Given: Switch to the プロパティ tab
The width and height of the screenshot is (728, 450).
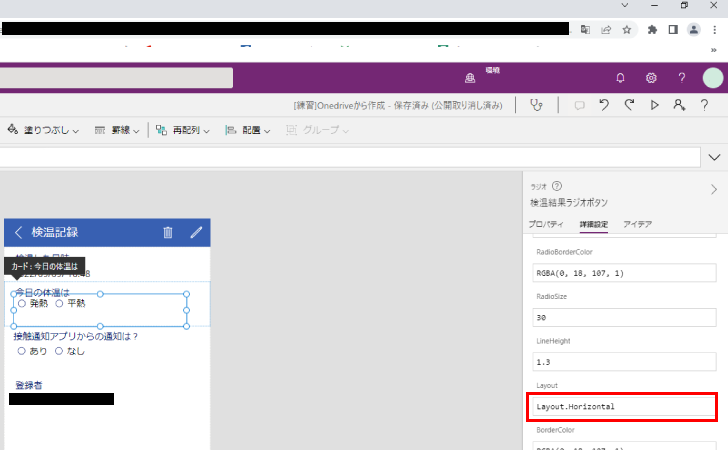Looking at the screenshot, I should tap(546, 224).
